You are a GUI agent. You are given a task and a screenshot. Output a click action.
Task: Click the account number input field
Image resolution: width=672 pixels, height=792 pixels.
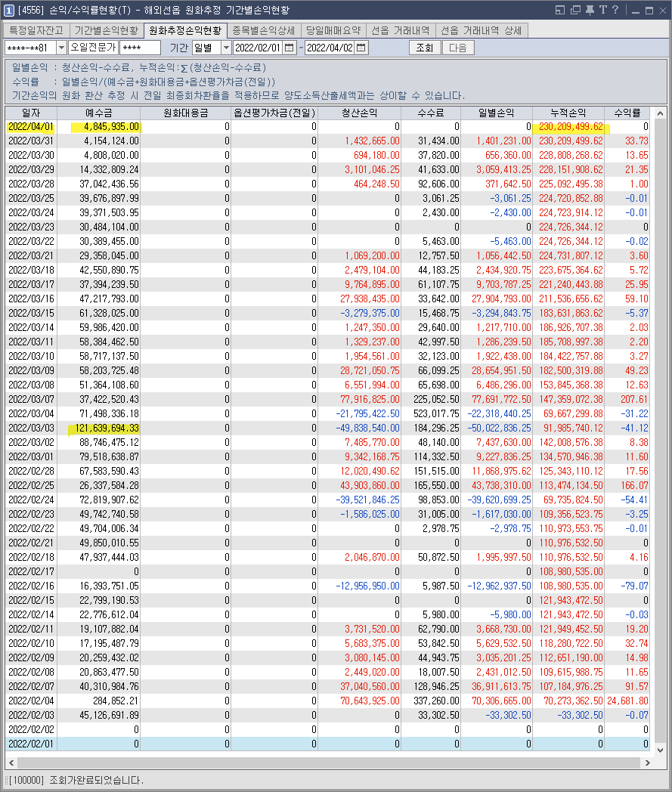coord(31,48)
